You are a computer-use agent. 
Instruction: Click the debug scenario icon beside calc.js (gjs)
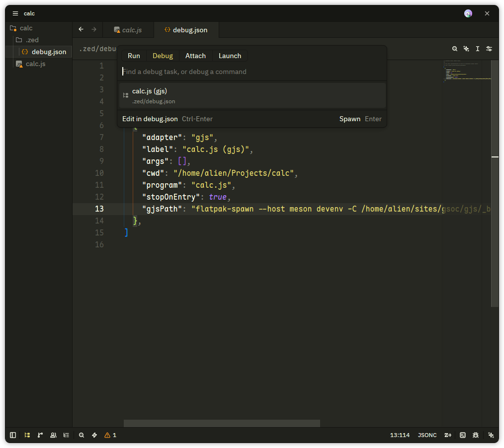coord(126,95)
